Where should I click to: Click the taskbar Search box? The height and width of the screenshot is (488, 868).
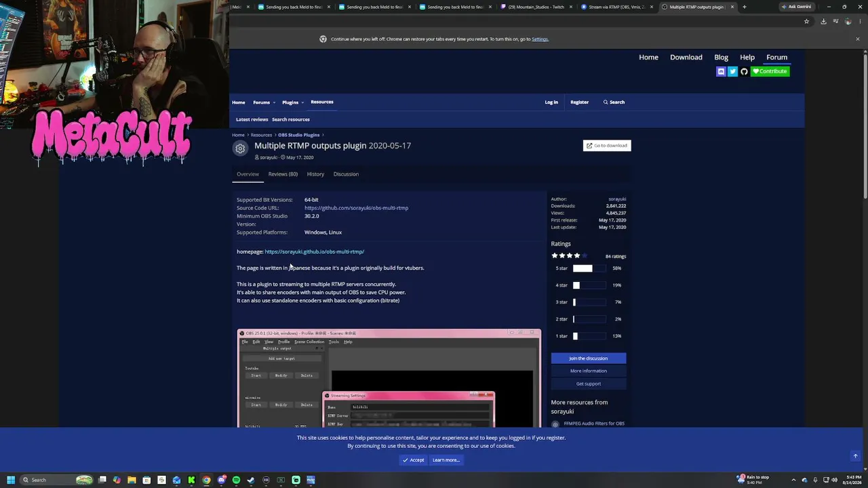pyautogui.click(x=57, y=480)
